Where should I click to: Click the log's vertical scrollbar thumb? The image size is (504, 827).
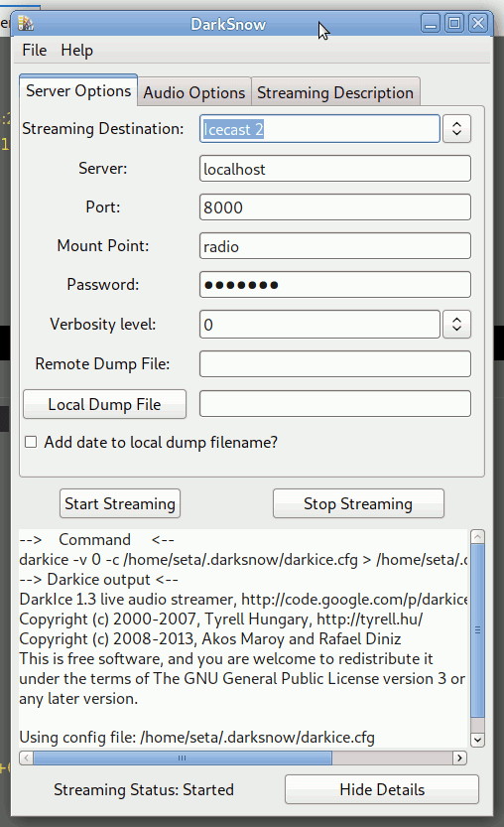(x=477, y=630)
